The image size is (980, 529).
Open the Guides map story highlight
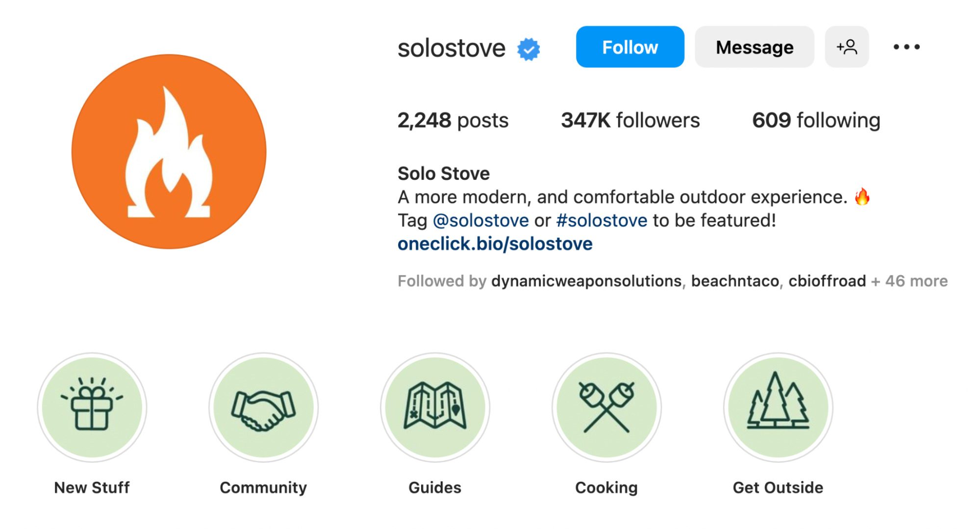point(435,410)
